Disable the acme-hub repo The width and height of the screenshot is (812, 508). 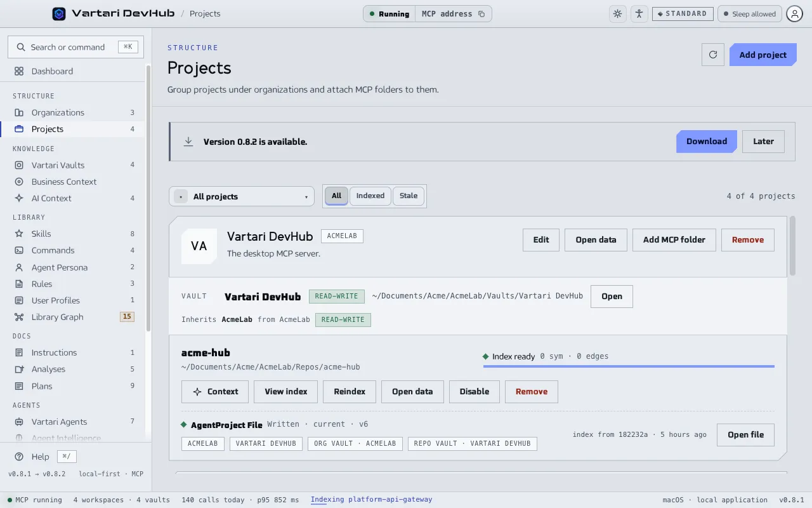pyautogui.click(x=475, y=392)
